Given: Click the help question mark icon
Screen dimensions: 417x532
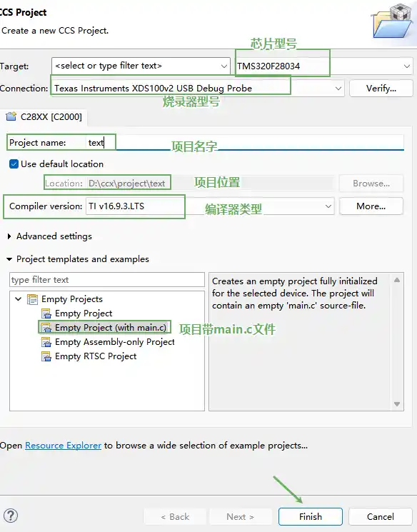Looking at the screenshot, I should coord(11,516).
